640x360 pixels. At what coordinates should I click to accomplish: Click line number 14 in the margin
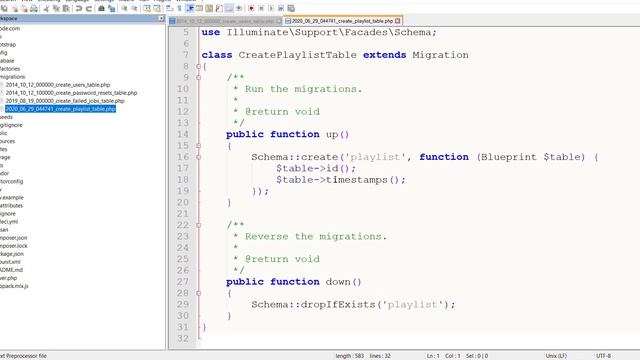[183, 134]
